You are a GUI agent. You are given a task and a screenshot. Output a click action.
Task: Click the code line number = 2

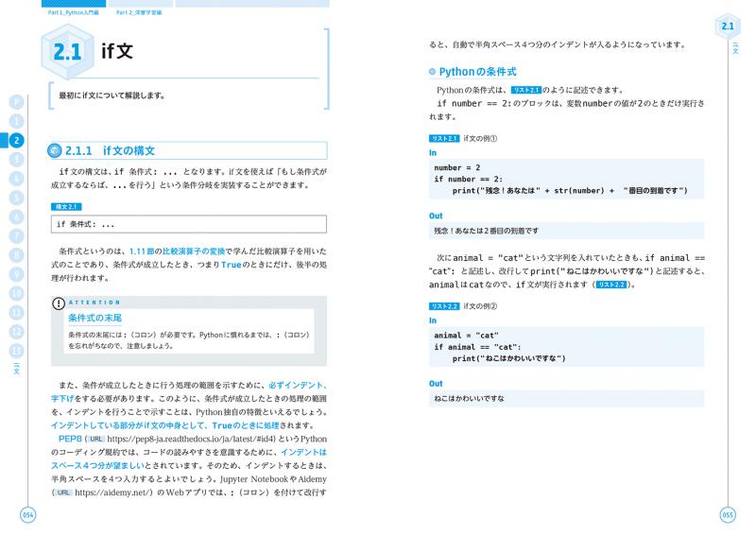coord(457,168)
